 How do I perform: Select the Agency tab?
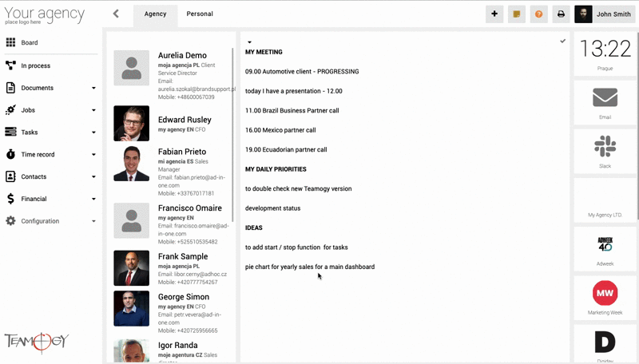[155, 14]
